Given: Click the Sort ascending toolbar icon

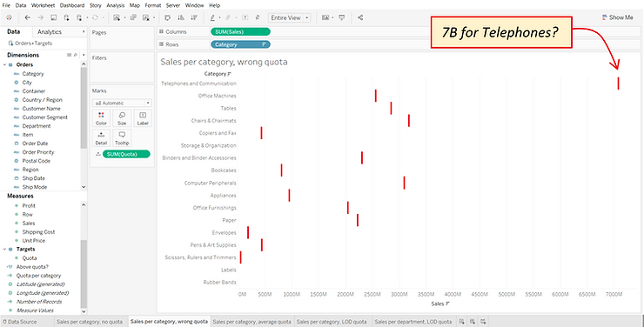Looking at the screenshot, I should (181, 17).
